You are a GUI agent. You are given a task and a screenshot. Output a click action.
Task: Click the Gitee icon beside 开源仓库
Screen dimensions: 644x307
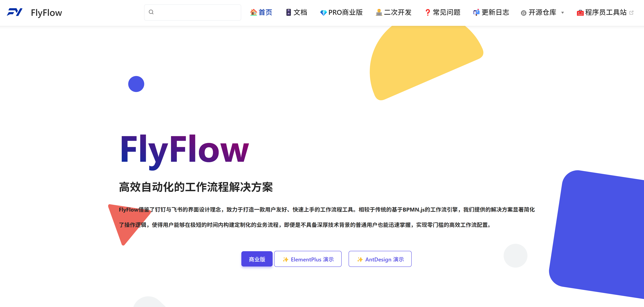point(523,13)
